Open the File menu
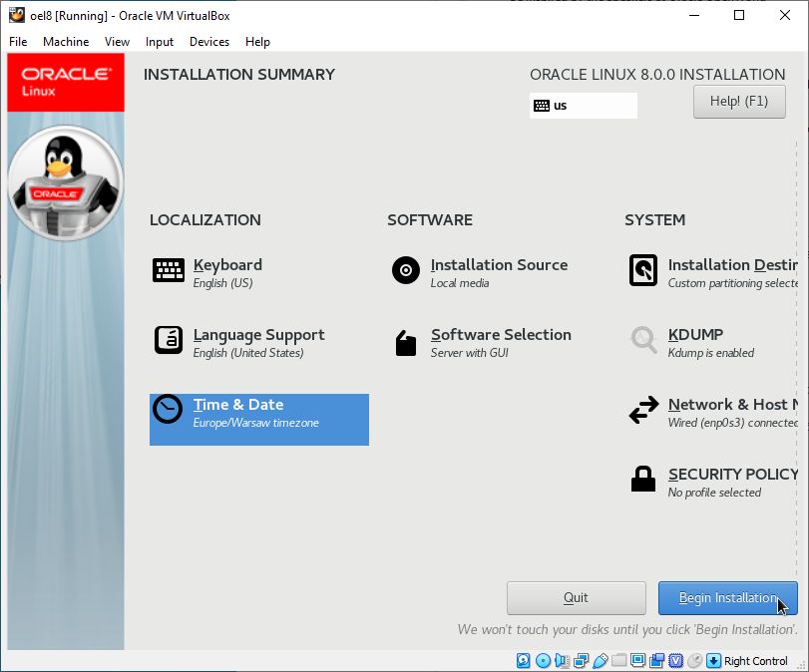Screen dimensions: 809x672 (18, 42)
